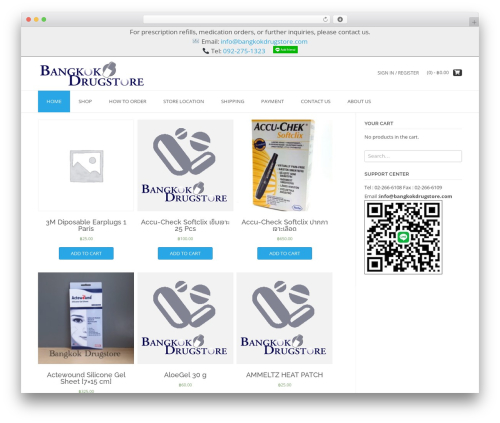Add Accu-Check Softclix 25 Pcs to cart

point(185,253)
